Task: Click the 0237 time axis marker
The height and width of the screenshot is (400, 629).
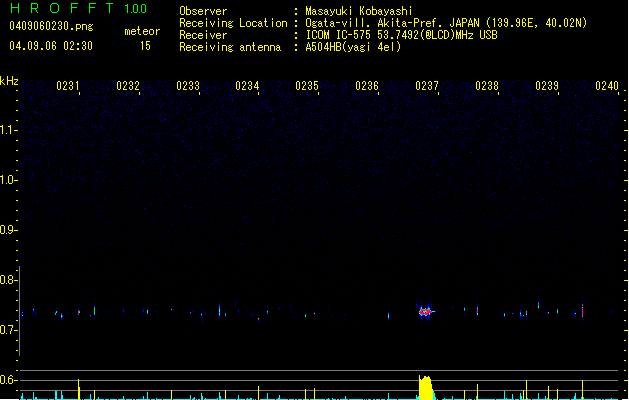Action: (427, 86)
